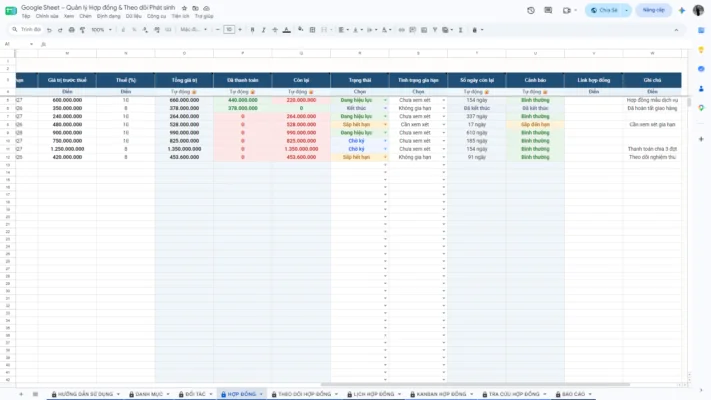The height and width of the screenshot is (400, 711).
Task: Star the spreadsheet document
Action: (x=184, y=8)
